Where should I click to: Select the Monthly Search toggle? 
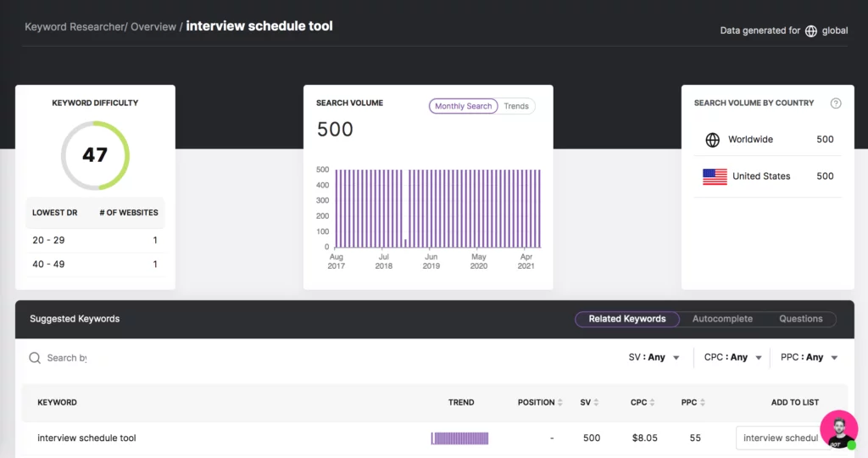(x=463, y=106)
